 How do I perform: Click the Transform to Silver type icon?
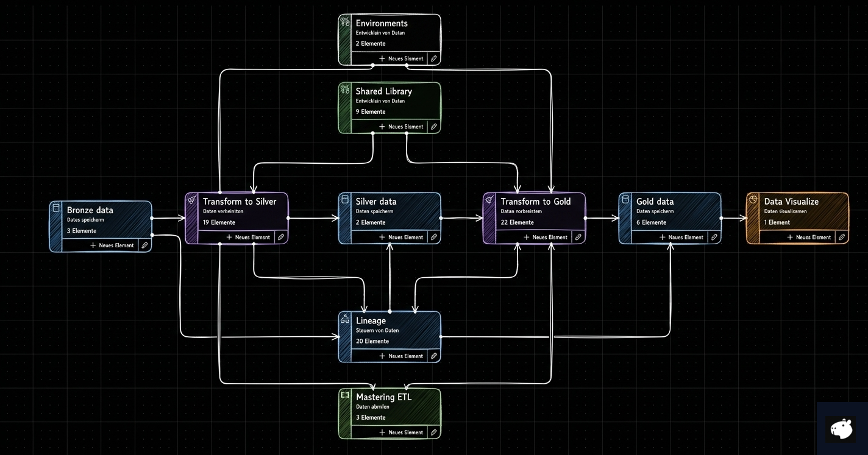click(x=192, y=200)
